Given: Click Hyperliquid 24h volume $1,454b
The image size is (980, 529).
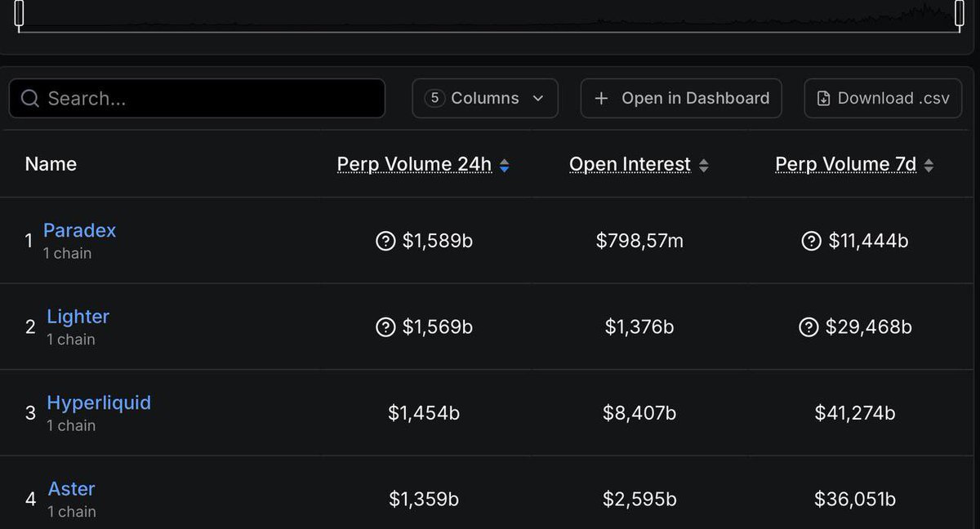Looking at the screenshot, I should pos(424,413).
